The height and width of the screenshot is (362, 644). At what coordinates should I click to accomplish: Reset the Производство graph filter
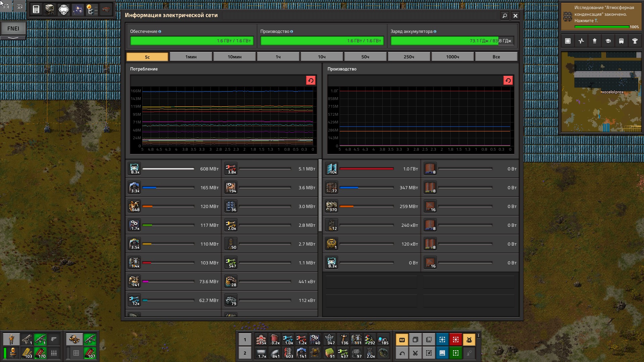(x=508, y=81)
